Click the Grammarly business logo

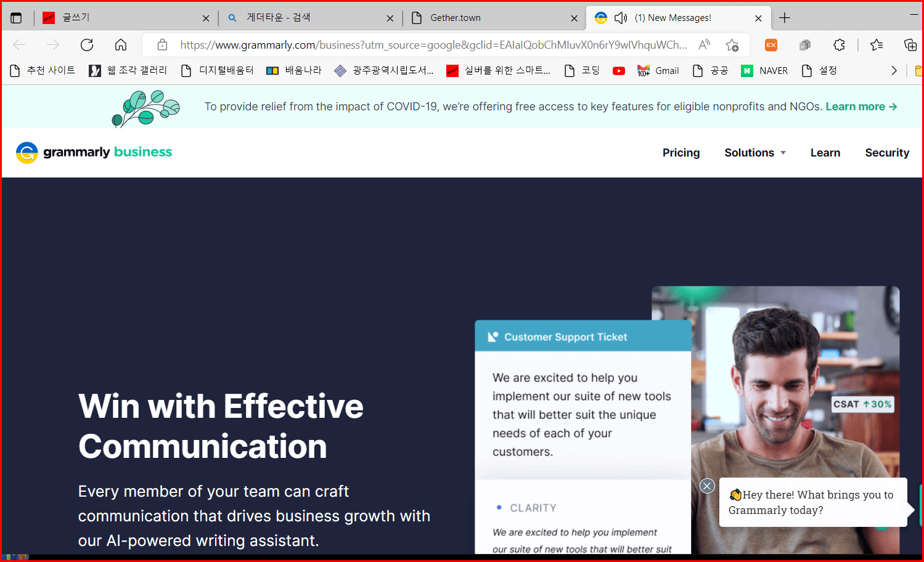coord(94,152)
